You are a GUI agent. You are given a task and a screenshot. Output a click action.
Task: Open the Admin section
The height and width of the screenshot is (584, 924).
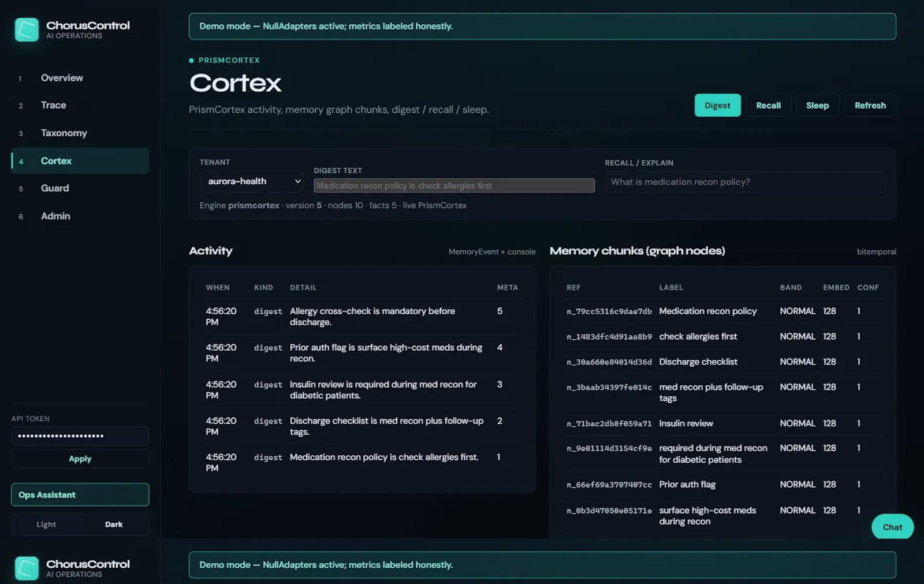click(x=80, y=216)
